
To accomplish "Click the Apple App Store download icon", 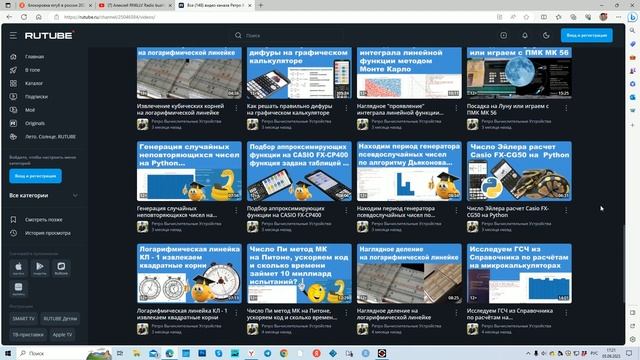I will coord(18,268).
